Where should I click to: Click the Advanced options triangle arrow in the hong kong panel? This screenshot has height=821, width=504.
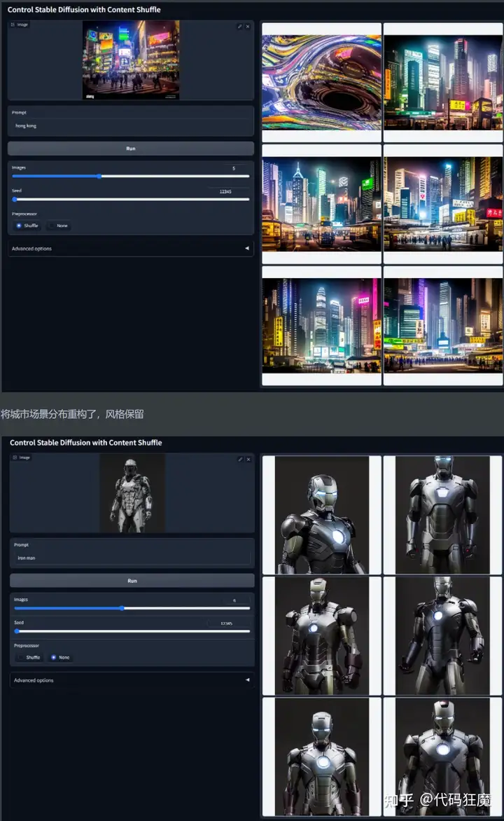[247, 249]
